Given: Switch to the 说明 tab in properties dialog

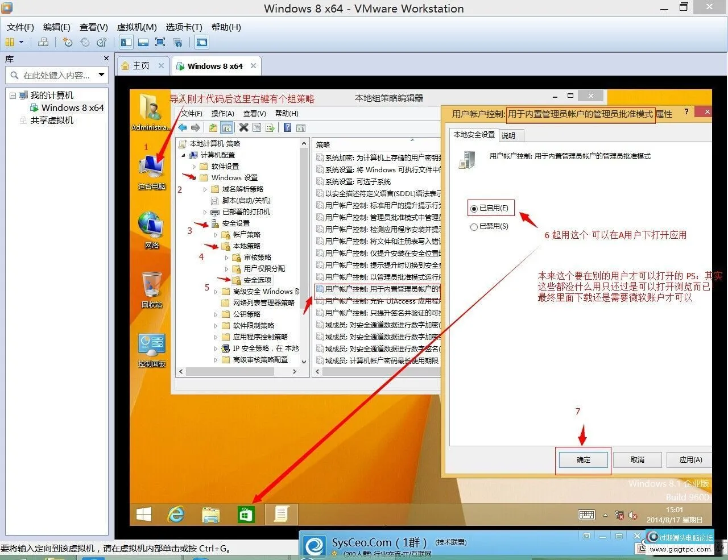Looking at the screenshot, I should [510, 135].
